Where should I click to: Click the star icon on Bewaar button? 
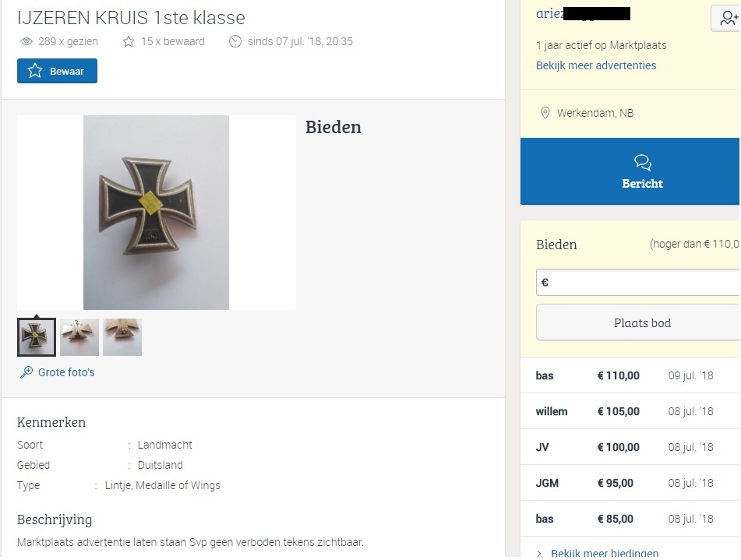[x=35, y=71]
